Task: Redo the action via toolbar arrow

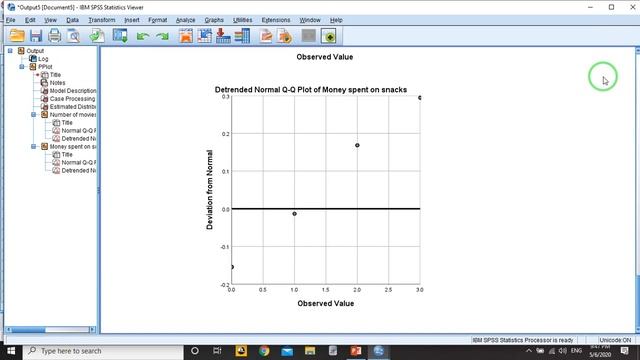Action: coord(162,37)
